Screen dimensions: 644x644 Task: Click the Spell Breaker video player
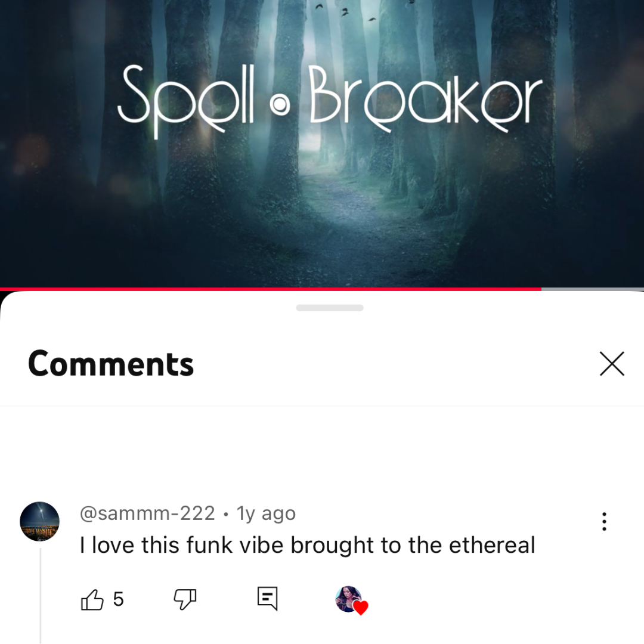(x=322, y=144)
